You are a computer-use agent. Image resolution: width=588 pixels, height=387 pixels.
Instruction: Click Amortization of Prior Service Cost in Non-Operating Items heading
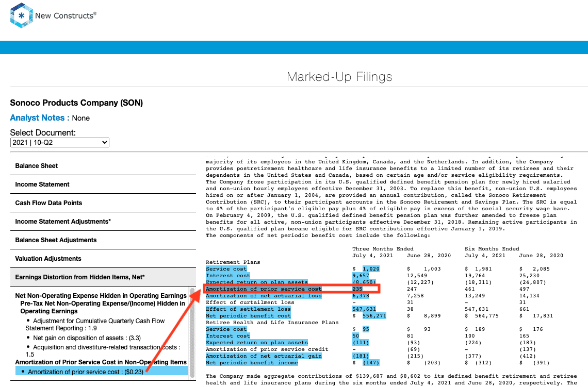click(101, 362)
